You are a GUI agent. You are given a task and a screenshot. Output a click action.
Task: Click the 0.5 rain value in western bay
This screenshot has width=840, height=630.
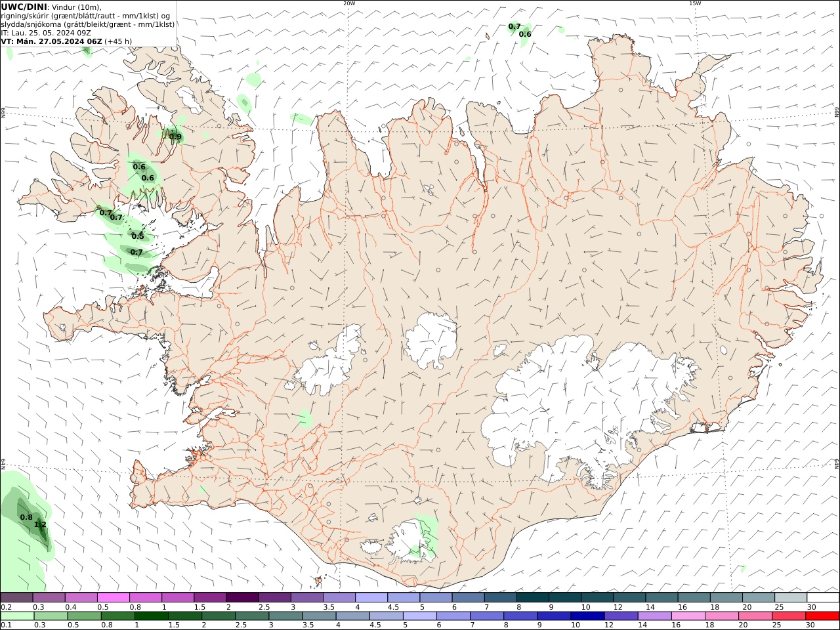pyautogui.click(x=137, y=236)
